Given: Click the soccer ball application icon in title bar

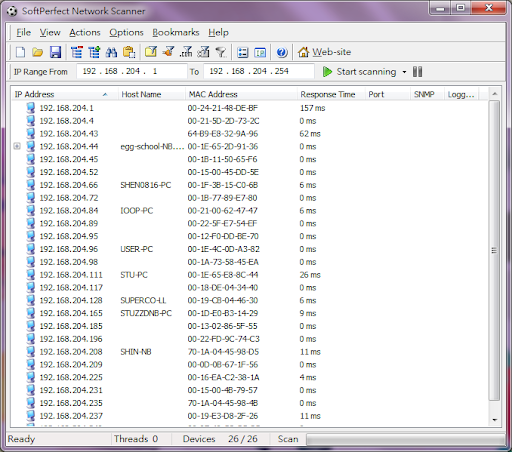Looking at the screenshot, I should pyautogui.click(x=12, y=11).
